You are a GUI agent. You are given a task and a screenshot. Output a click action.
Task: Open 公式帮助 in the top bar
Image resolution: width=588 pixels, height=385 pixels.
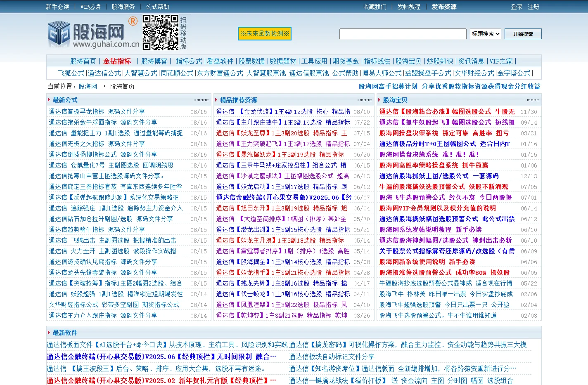tap(157, 7)
